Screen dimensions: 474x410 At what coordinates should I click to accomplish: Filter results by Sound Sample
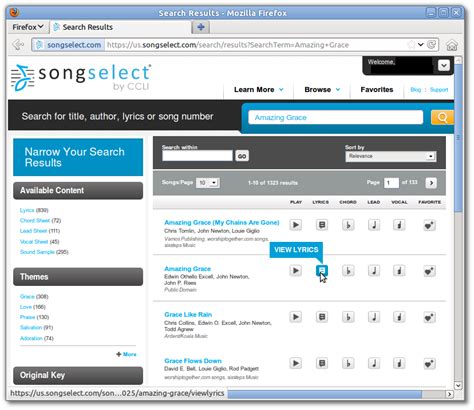pos(44,252)
